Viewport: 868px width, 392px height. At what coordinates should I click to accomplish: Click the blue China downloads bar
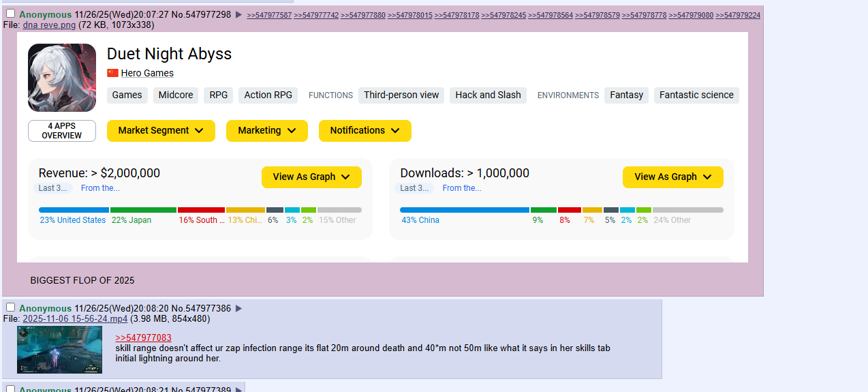pyautogui.click(x=465, y=210)
